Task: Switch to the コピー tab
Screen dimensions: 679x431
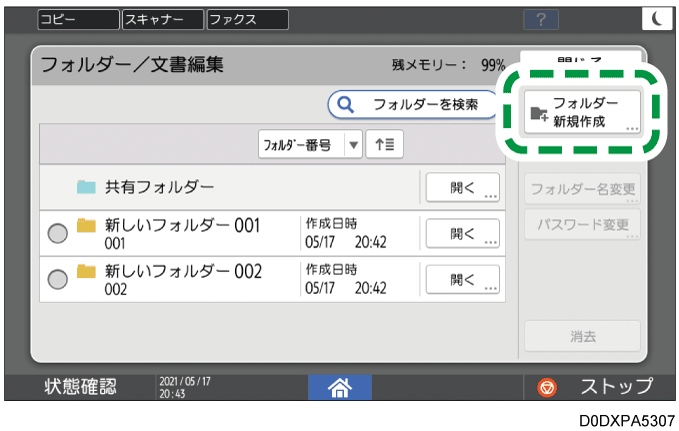Action: coord(78,19)
